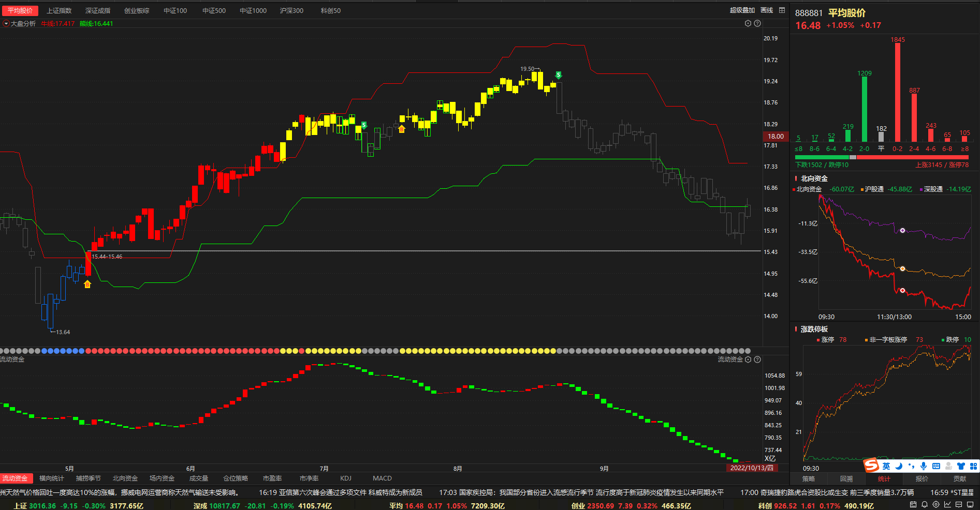Click the 创业 2350.69 index in status bar
Viewport: 980px width, 510px height.
tap(631, 506)
